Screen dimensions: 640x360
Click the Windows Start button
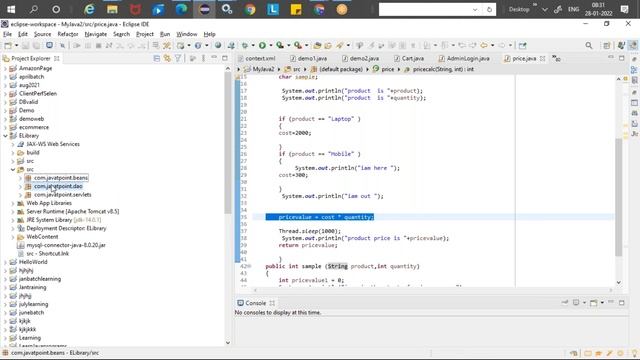tap(11, 9)
